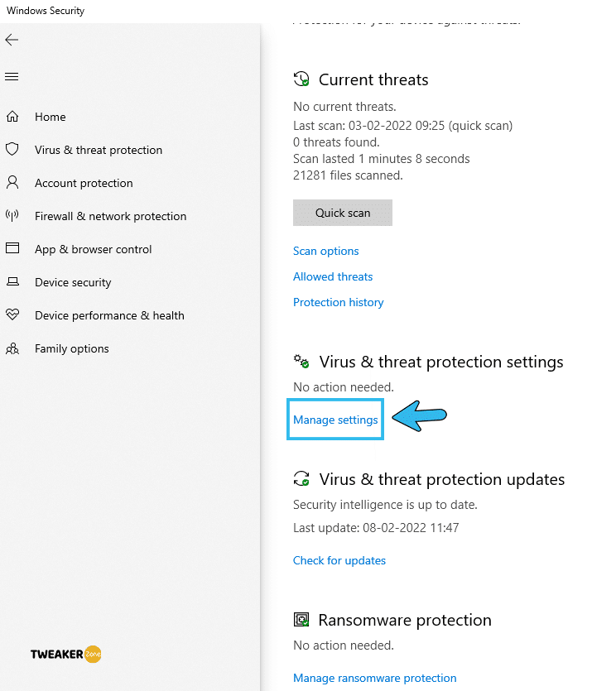Open Scan options link
Screen dimensions: 616x691
(x=326, y=252)
